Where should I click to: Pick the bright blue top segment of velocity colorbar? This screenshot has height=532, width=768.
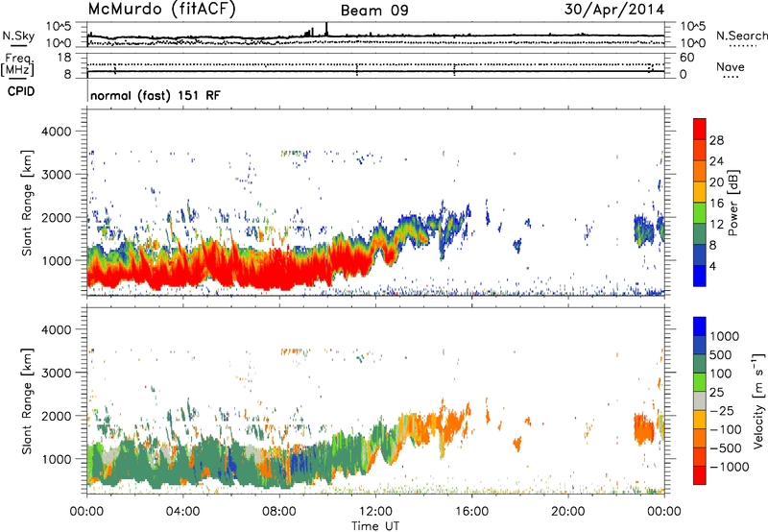pos(700,326)
